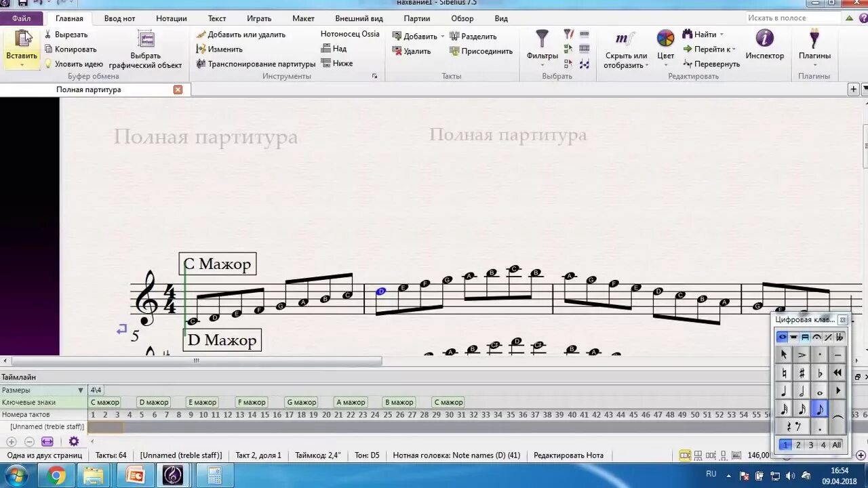This screenshot has height=488, width=868.
Task: Select sharp accidental on keypad
Action: point(802,373)
